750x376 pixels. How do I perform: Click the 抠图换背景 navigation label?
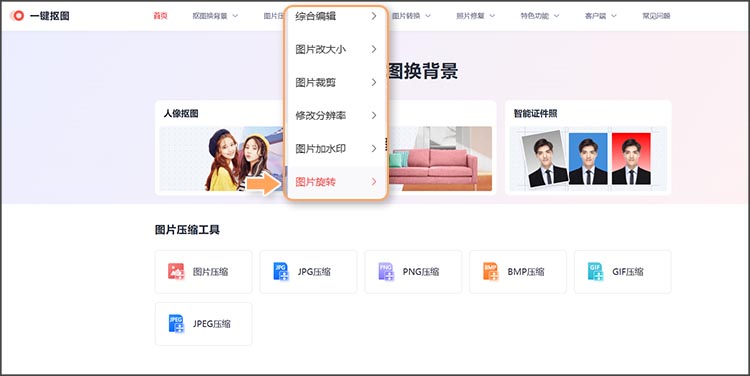(210, 16)
